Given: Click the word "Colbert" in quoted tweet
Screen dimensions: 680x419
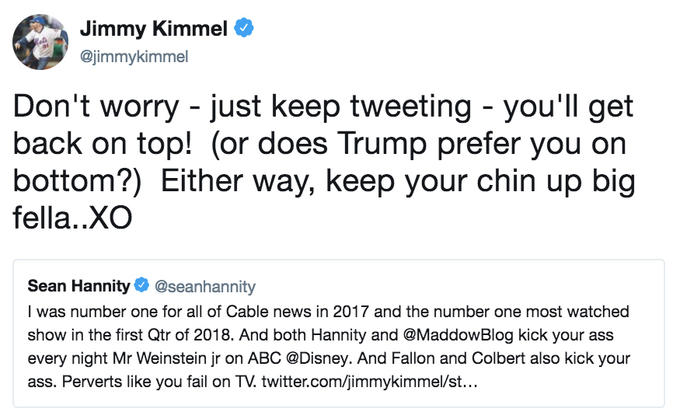Looking at the screenshot, I should [498, 358].
